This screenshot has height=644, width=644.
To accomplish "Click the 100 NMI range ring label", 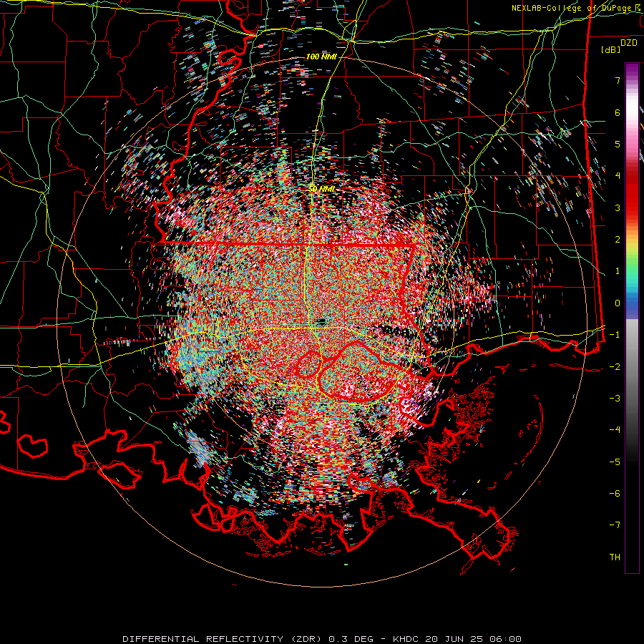I will [321, 57].
